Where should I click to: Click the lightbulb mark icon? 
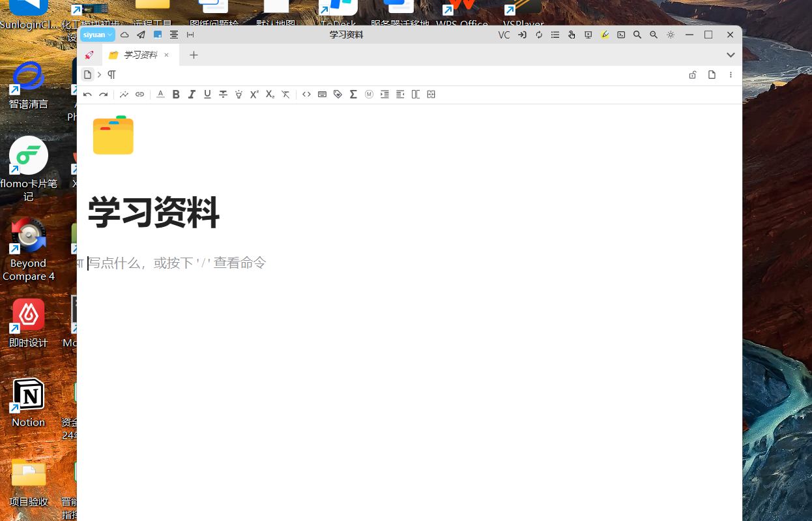click(239, 95)
